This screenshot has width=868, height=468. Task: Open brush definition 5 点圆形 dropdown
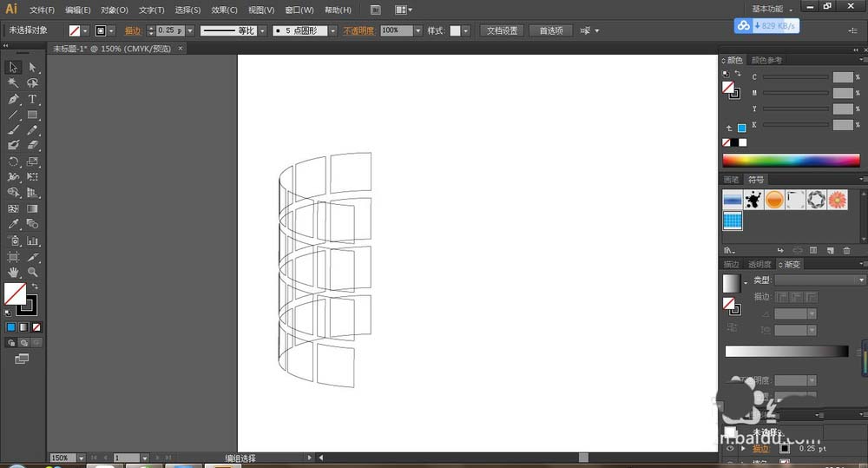click(x=332, y=31)
